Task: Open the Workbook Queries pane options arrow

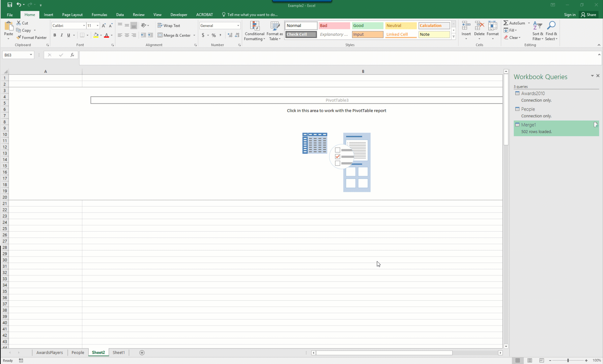Action: pos(592,76)
